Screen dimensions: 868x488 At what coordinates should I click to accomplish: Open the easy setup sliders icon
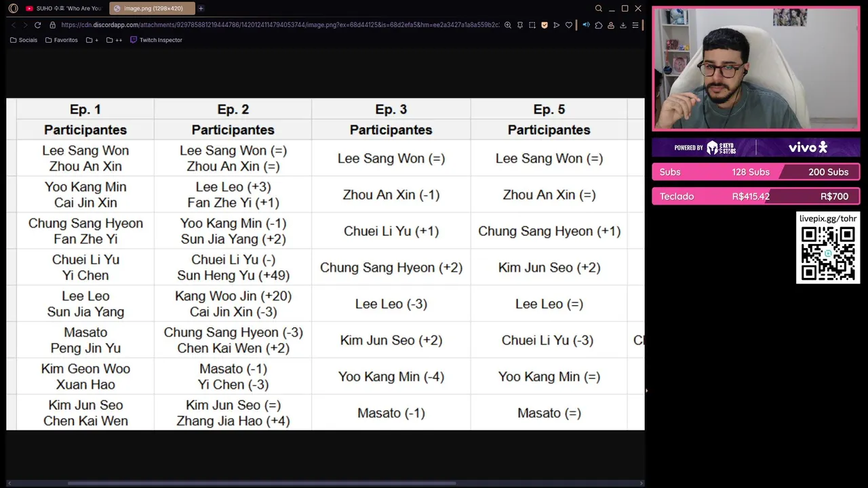(x=635, y=25)
